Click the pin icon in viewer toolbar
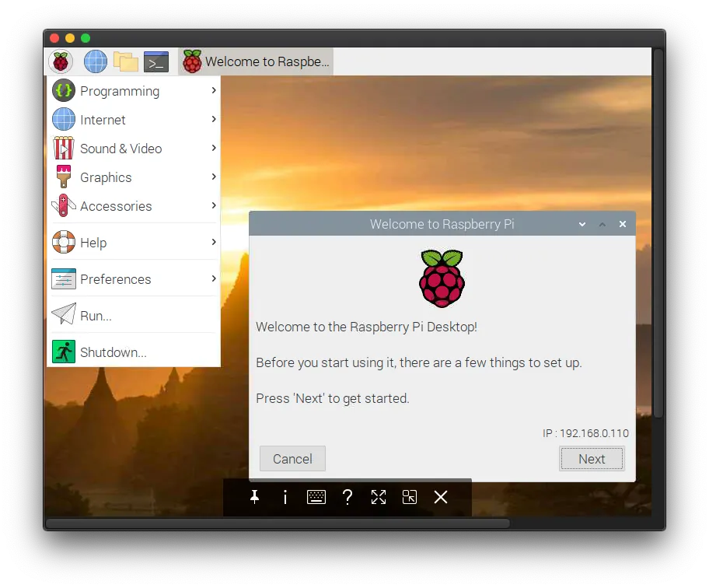 (x=254, y=497)
